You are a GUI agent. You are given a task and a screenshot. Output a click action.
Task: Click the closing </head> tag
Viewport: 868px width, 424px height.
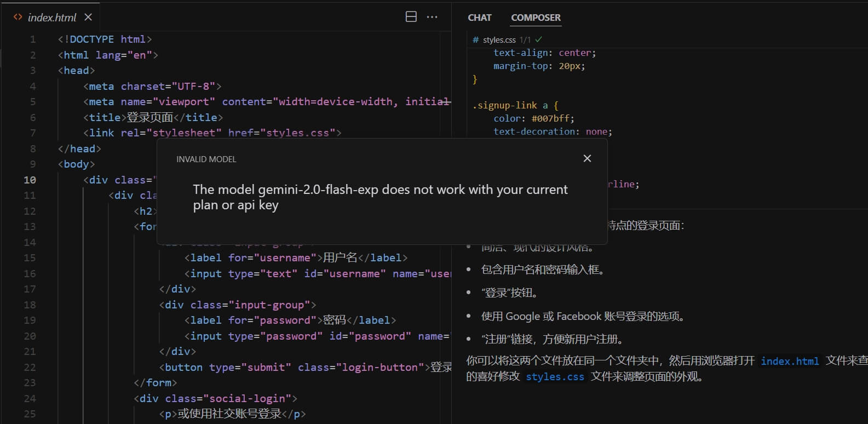[x=79, y=148]
